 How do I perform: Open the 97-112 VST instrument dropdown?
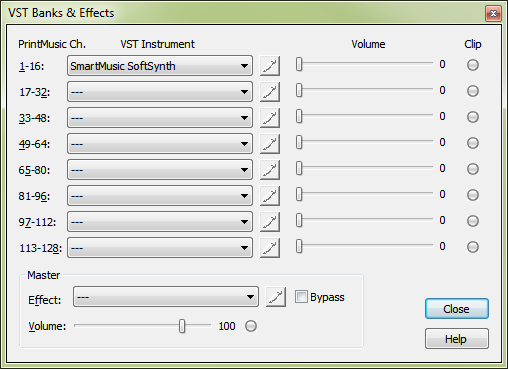coord(160,222)
